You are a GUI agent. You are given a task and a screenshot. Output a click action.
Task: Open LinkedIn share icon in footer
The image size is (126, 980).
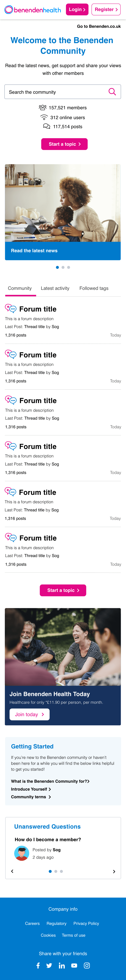[61, 965]
